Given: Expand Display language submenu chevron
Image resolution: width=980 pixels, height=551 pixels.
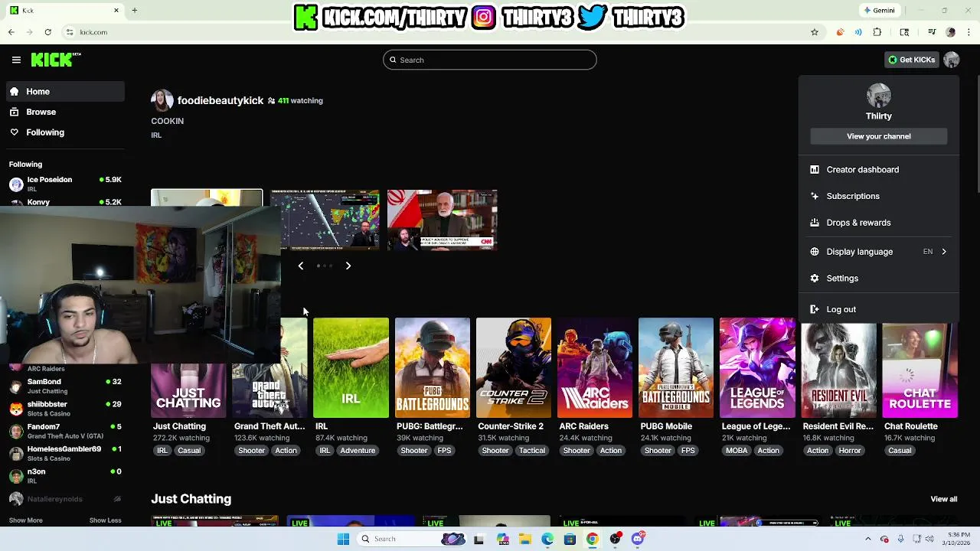Looking at the screenshot, I should (x=943, y=252).
